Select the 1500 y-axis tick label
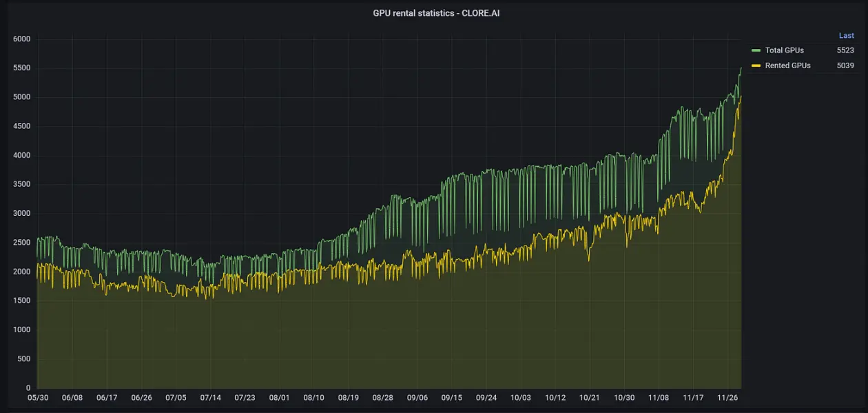Screen dimensions: 868x413 point(22,301)
